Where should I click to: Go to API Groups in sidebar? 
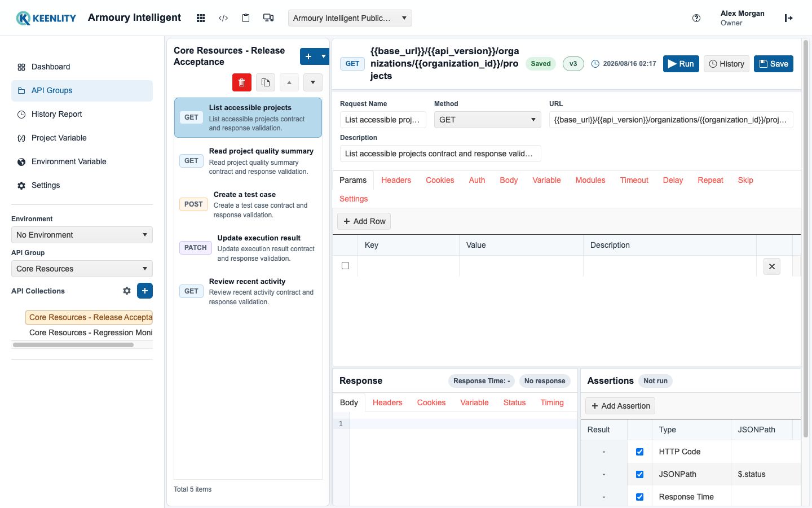(x=82, y=90)
